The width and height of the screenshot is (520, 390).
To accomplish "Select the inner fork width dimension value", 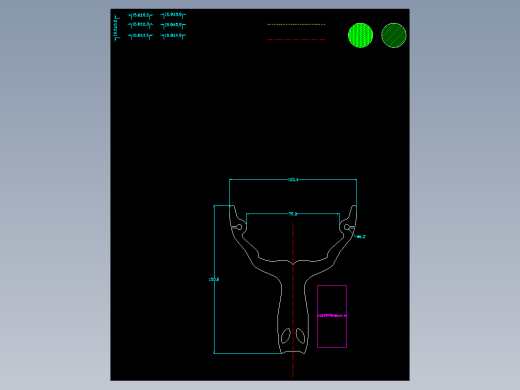I will click(293, 214).
